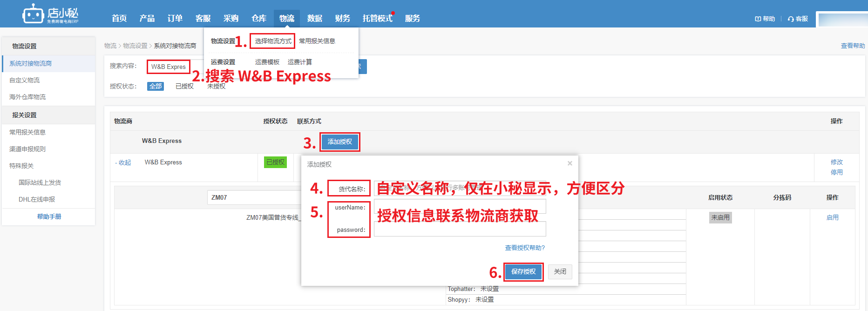Open 系统对接物流商 in the sidebar
Screen dimensions: 868x311
(x=48, y=63)
